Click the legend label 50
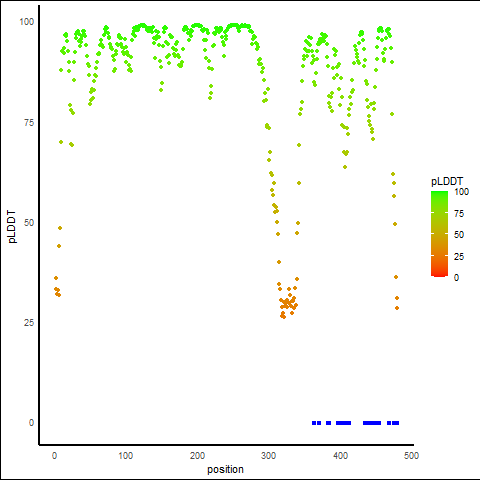This screenshot has height=480, width=480. click(x=459, y=235)
